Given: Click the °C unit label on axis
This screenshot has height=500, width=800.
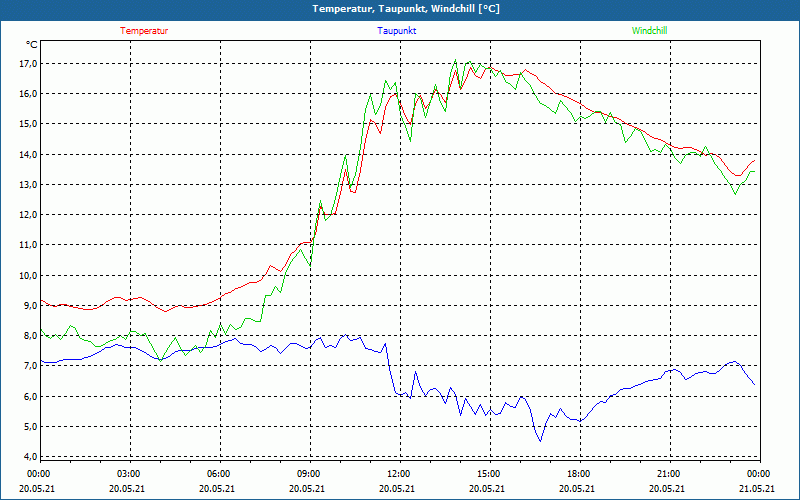Looking at the screenshot, I should click(32, 45).
